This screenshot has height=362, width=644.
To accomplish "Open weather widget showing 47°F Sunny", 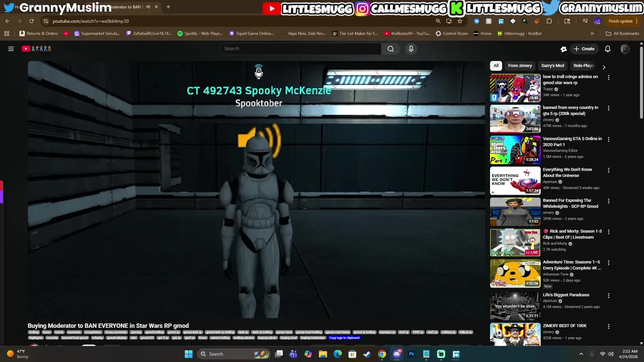I will coord(17,354).
